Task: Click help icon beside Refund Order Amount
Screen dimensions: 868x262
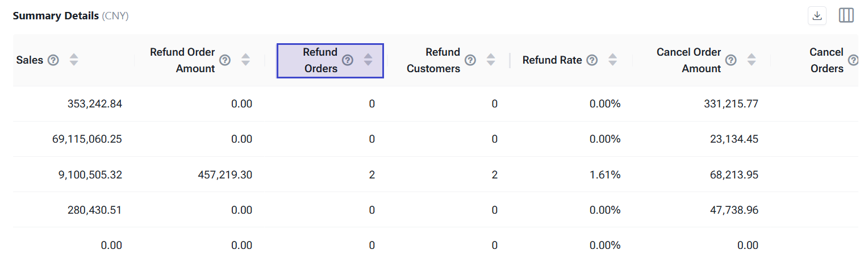Action: 225,60
